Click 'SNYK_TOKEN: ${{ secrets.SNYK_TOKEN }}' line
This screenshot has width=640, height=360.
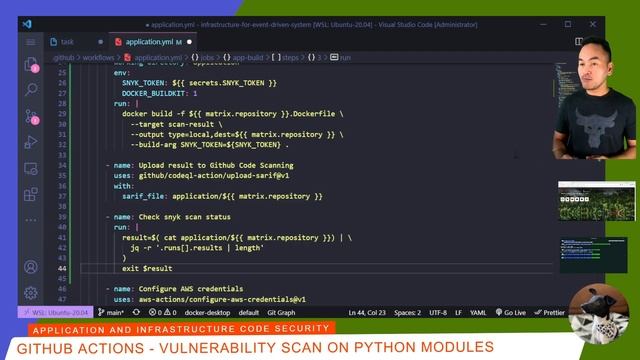199,83
